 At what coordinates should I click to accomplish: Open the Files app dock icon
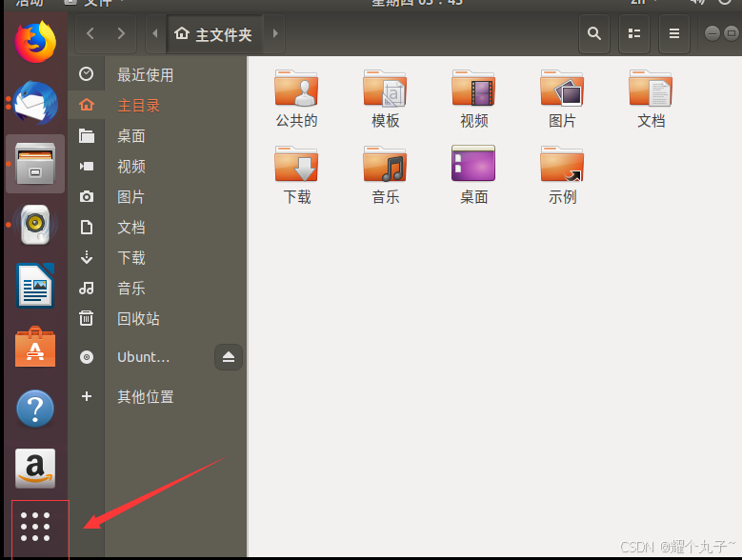[35, 164]
